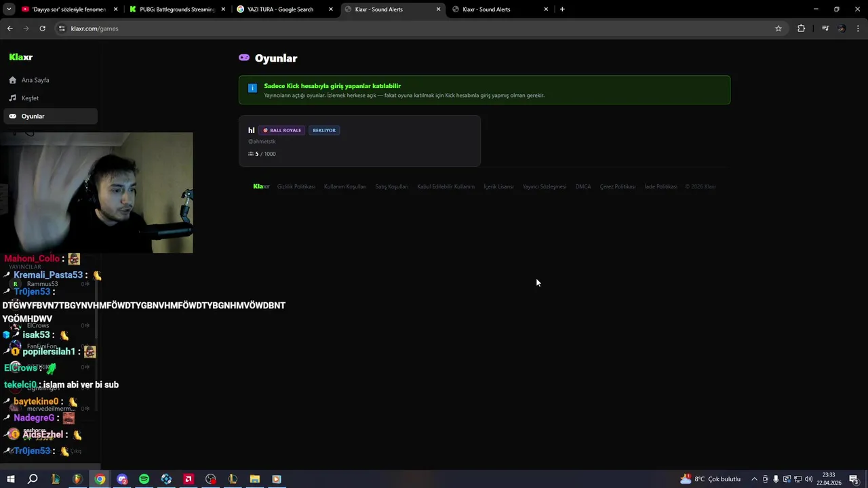Viewport: 868px width, 488px height.
Task: Open Gizlilik Politikası footer link
Action: (x=296, y=186)
